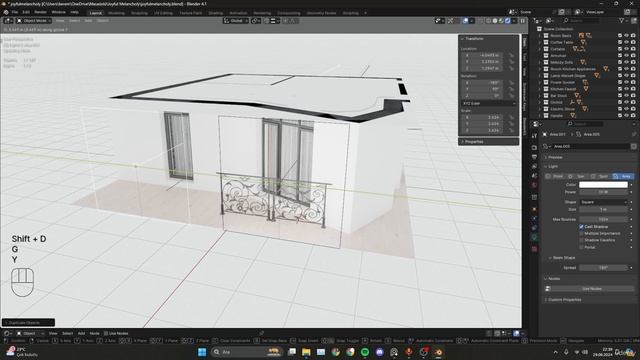Enable the Portal checkbox

[581, 247]
